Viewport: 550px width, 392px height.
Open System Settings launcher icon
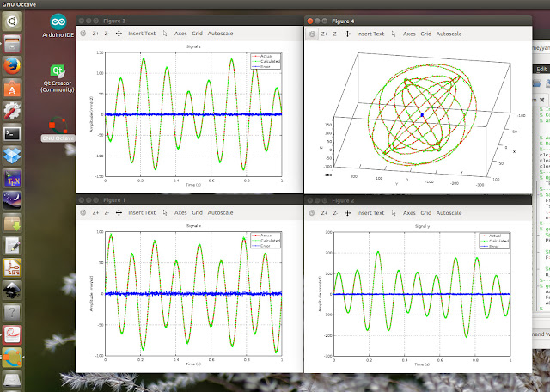coord(12,111)
